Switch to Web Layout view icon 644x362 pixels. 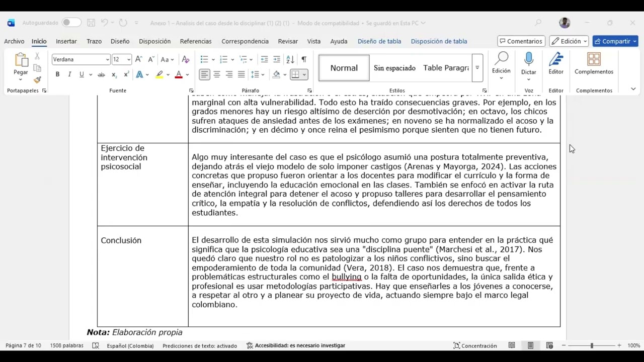point(549,345)
